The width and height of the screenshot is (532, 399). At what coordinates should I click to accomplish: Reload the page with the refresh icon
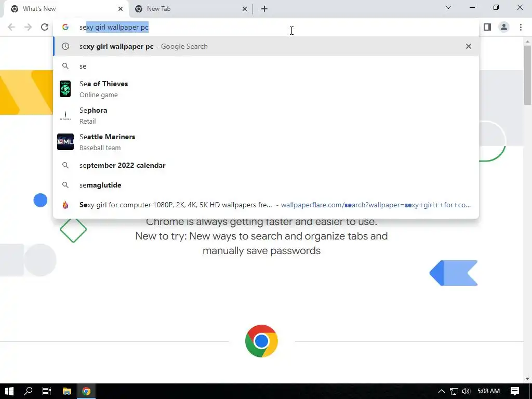[45, 27]
